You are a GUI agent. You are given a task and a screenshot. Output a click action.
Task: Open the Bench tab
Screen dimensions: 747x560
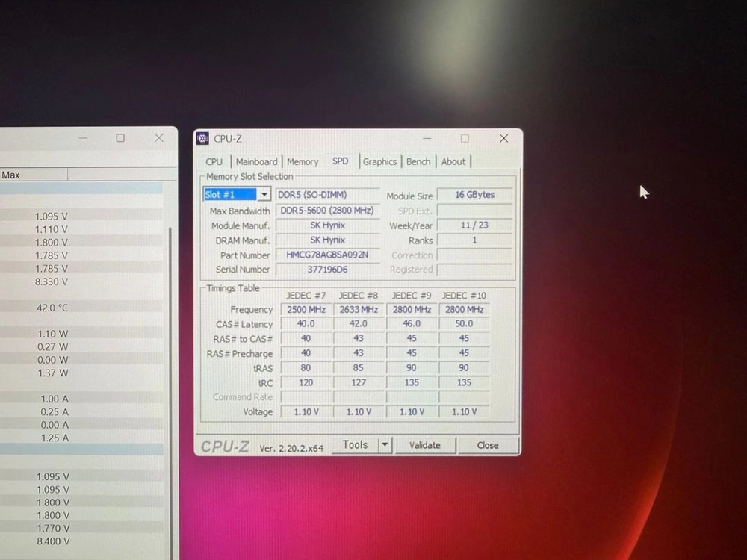(x=418, y=162)
